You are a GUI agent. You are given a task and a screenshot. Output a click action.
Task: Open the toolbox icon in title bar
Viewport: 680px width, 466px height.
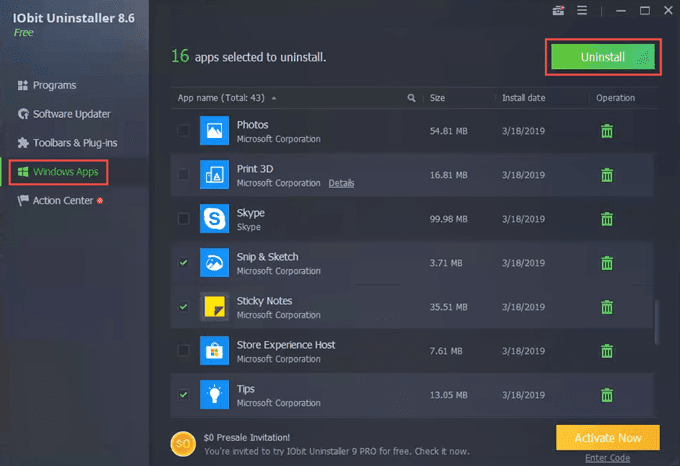pos(558,10)
